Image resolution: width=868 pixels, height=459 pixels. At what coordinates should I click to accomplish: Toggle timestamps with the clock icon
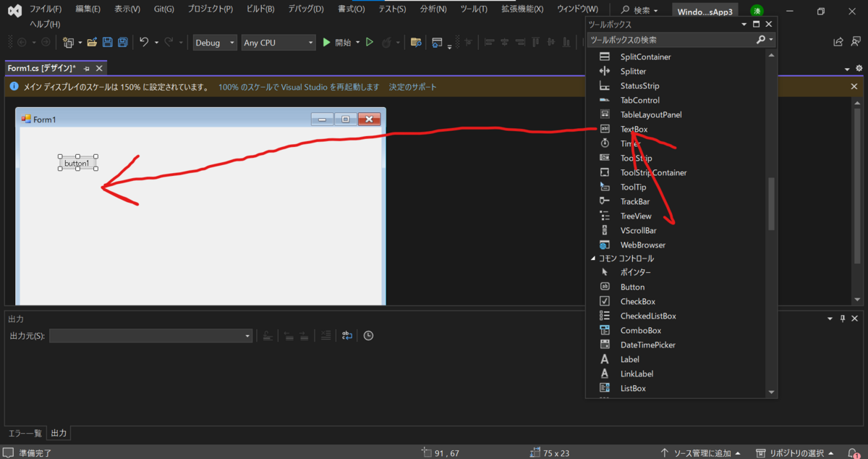pos(368,335)
